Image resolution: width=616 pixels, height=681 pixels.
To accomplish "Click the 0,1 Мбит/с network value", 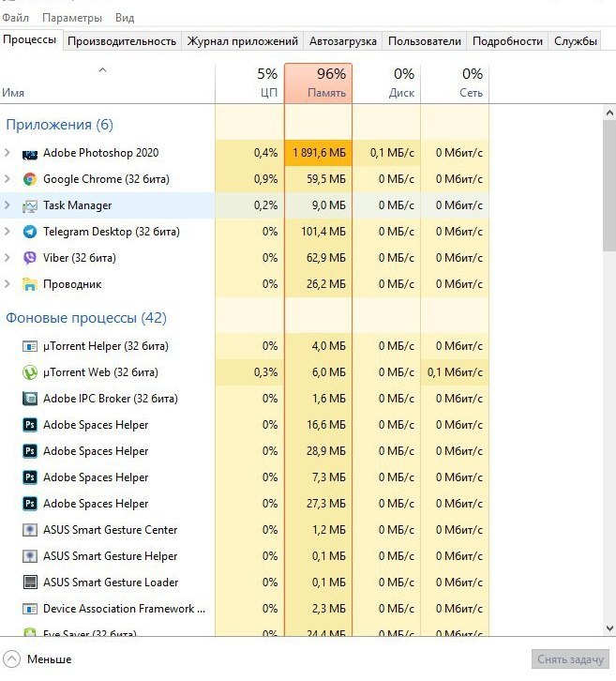I will (x=455, y=372).
